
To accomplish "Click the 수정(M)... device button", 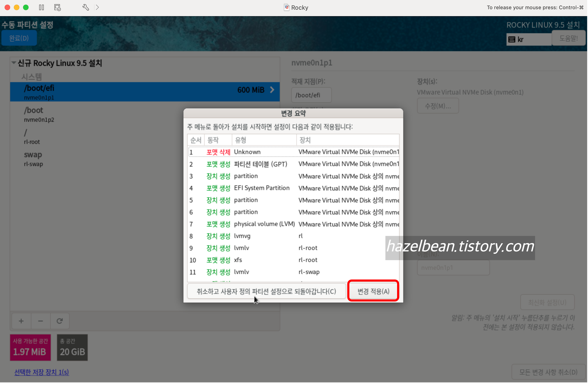I will 438,106.
